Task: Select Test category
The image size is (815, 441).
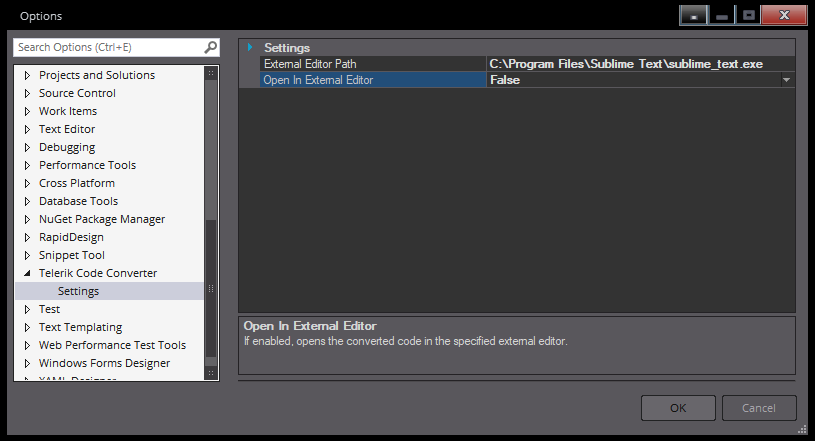Action: pyautogui.click(x=49, y=309)
